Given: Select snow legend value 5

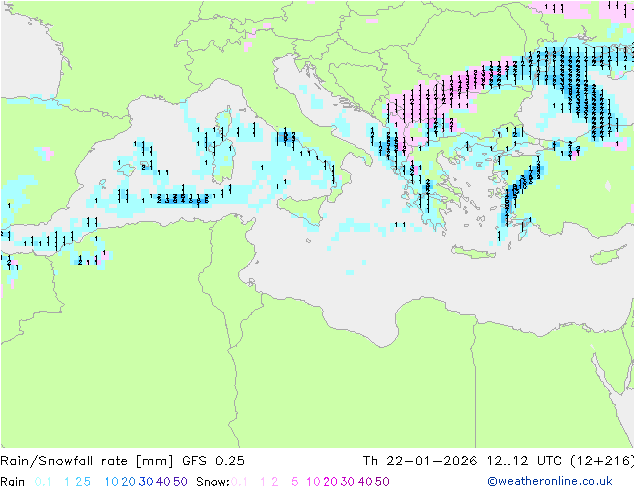Looking at the screenshot, I should coord(295,482).
